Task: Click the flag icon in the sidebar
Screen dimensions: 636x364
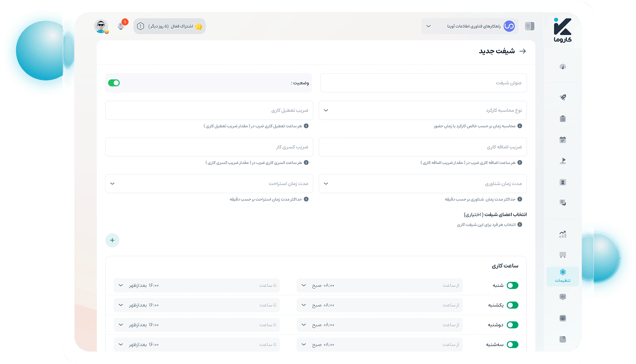Action: 563,161
